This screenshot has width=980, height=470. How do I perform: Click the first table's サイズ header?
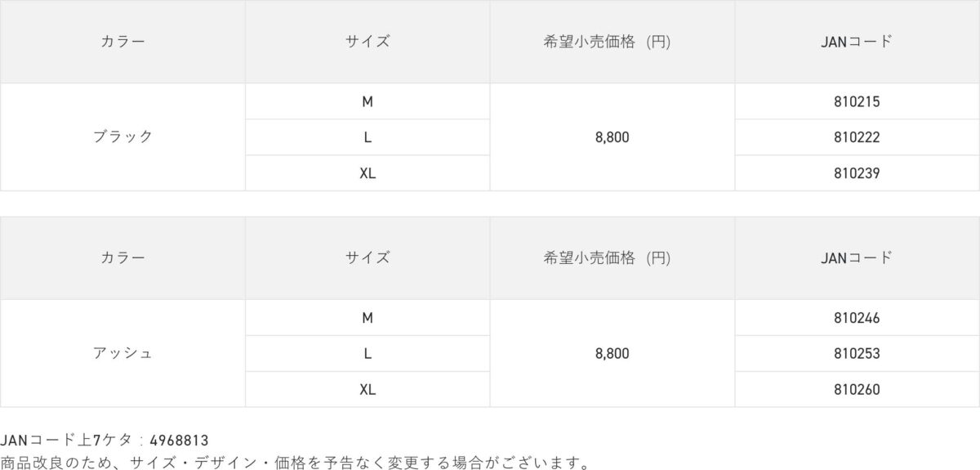coord(367,42)
